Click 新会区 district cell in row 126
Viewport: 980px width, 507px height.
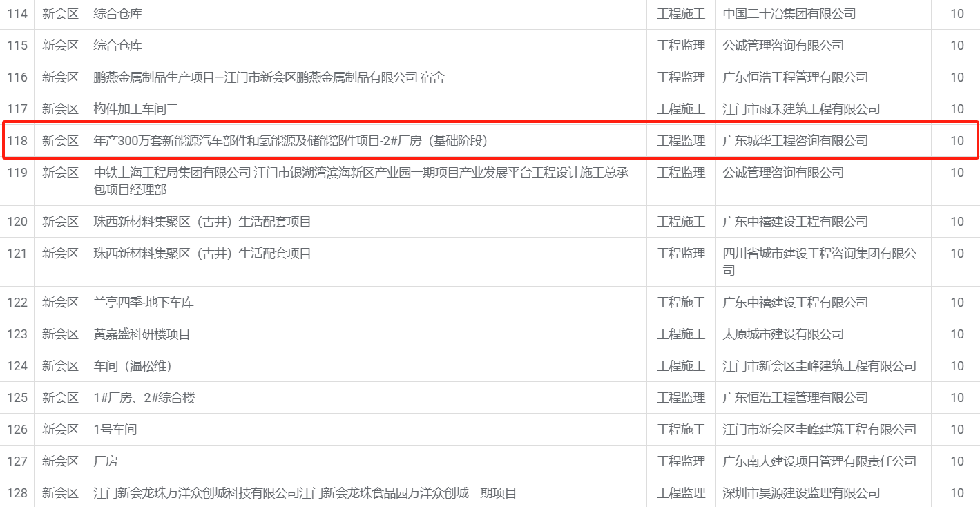click(x=60, y=430)
